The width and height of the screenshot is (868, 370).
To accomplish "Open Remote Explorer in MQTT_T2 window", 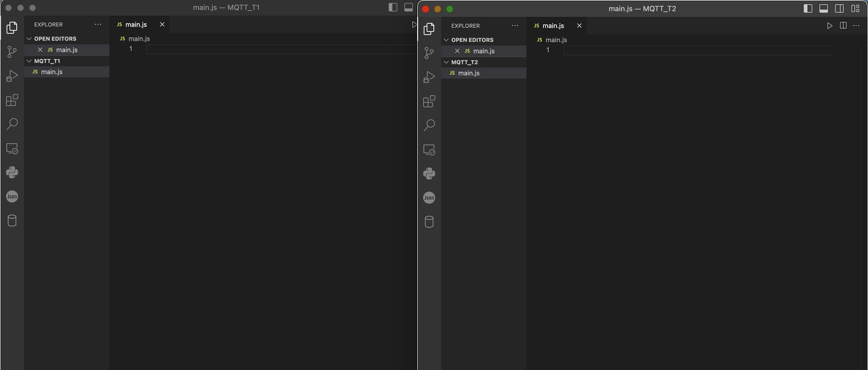I will point(429,149).
